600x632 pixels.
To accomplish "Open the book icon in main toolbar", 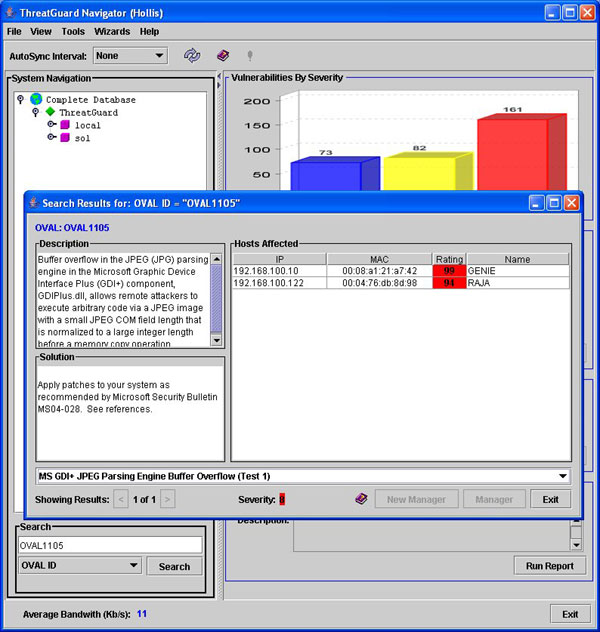I will [x=222, y=56].
